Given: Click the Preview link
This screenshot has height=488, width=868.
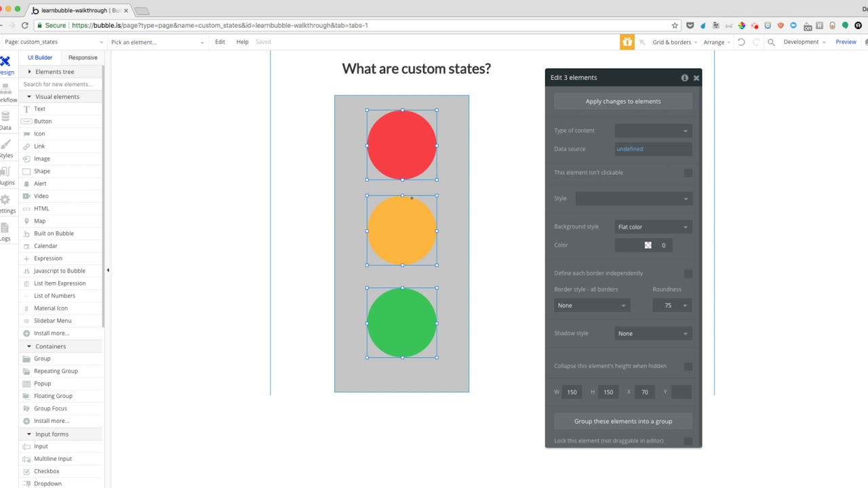Looking at the screenshot, I should point(846,42).
